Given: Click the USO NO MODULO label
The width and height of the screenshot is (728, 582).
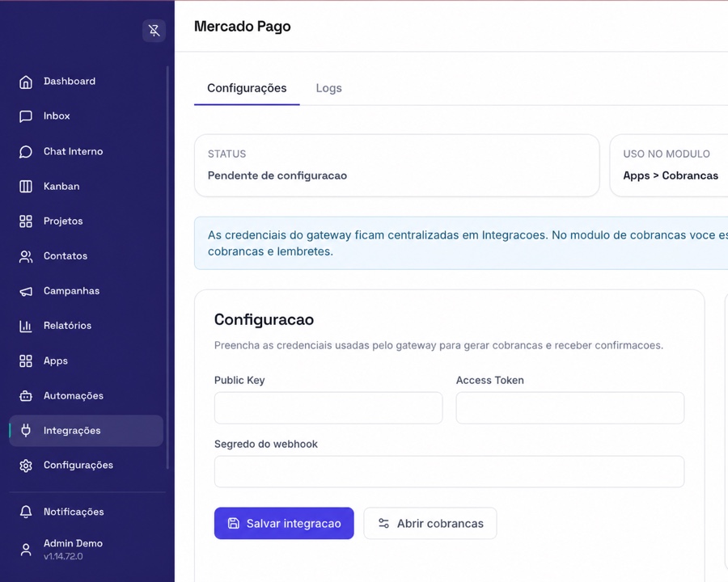Looking at the screenshot, I should [667, 154].
